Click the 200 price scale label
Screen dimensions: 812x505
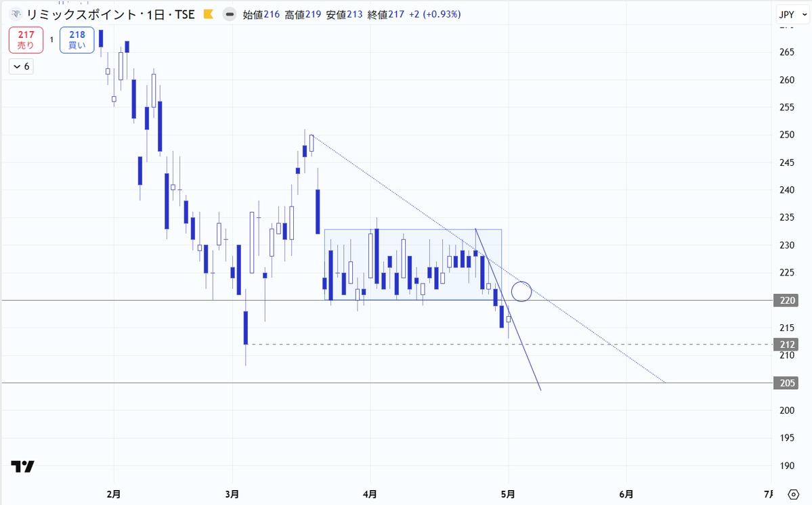click(x=787, y=410)
